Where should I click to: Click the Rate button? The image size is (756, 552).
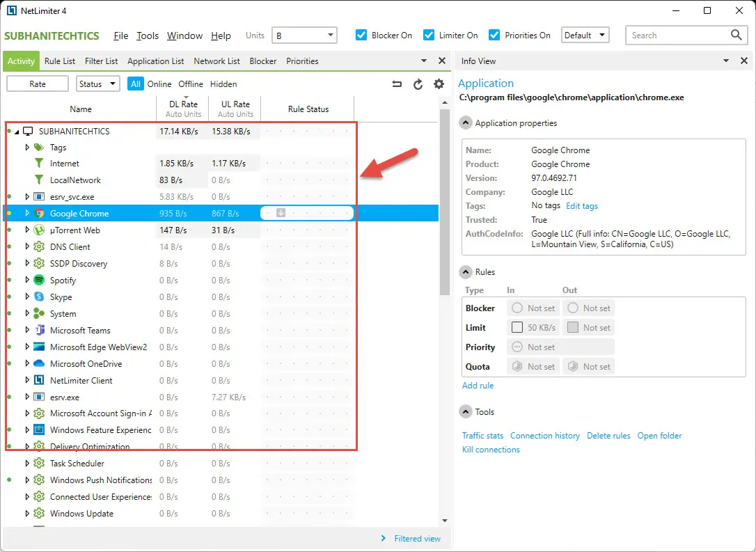pos(37,84)
